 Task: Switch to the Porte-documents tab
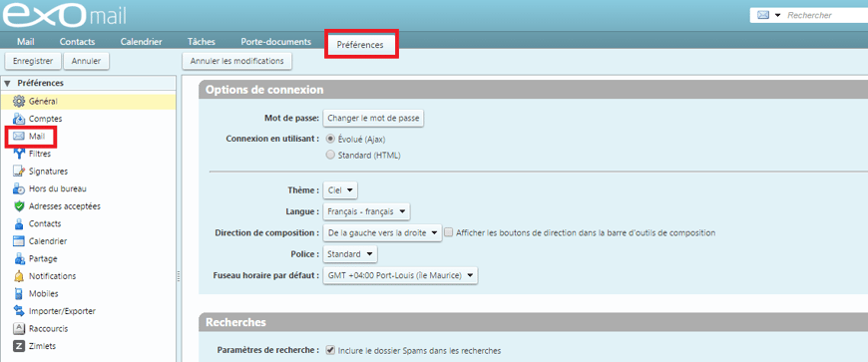275,42
